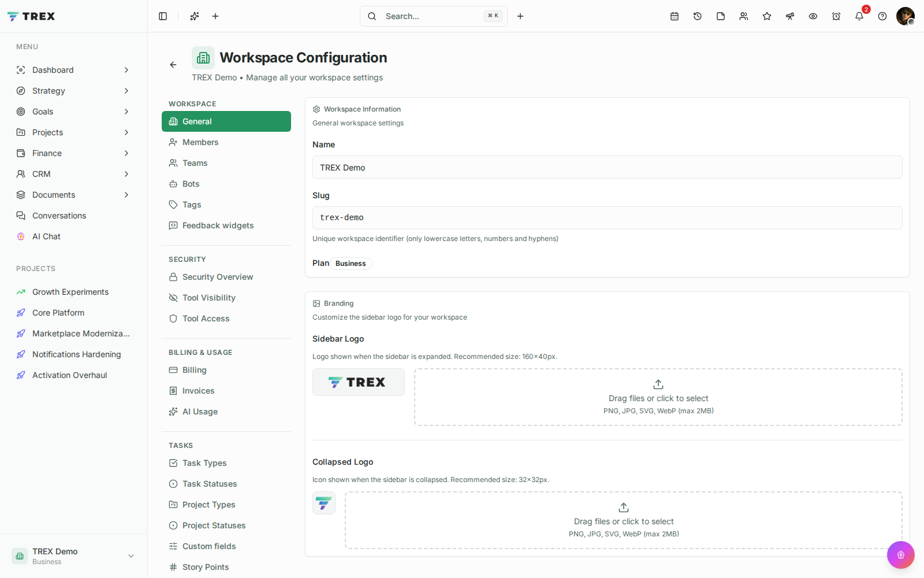
Task: Open AI Chat in the menu
Action: point(73,236)
